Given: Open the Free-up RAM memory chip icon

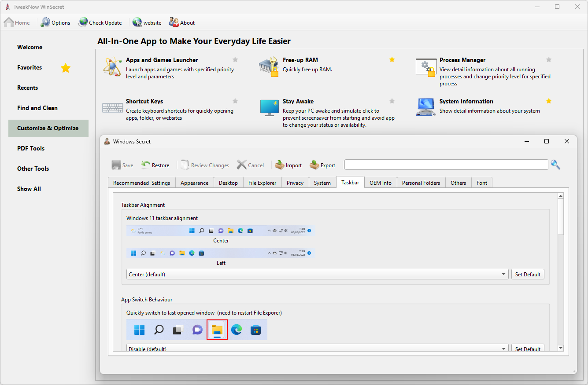Looking at the screenshot, I should 269,67.
